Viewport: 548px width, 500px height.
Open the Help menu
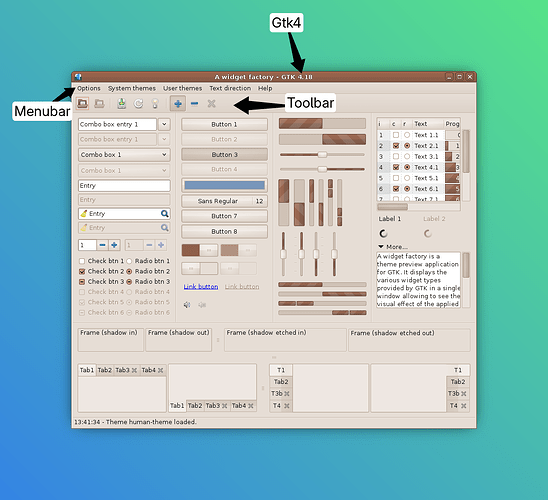click(265, 88)
